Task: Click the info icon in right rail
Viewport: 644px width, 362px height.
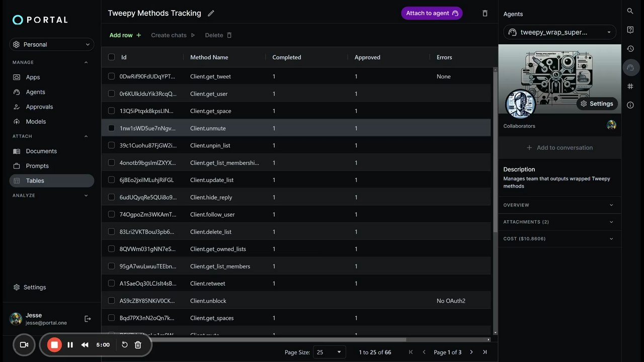Action: click(x=630, y=105)
